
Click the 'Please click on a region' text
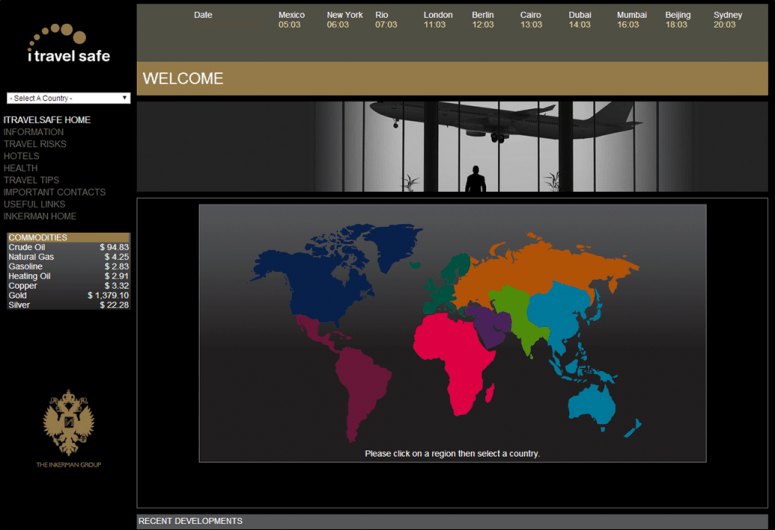(x=452, y=453)
